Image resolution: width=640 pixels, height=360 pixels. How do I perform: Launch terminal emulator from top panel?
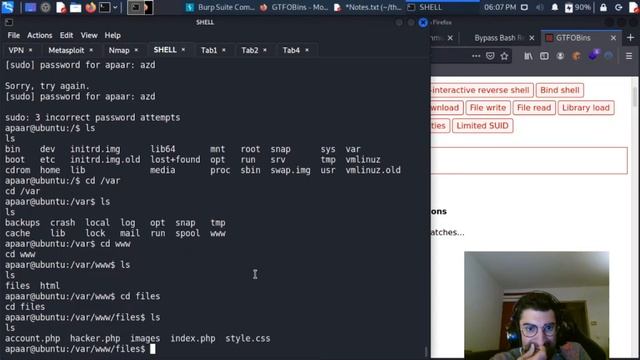[x=104, y=7]
